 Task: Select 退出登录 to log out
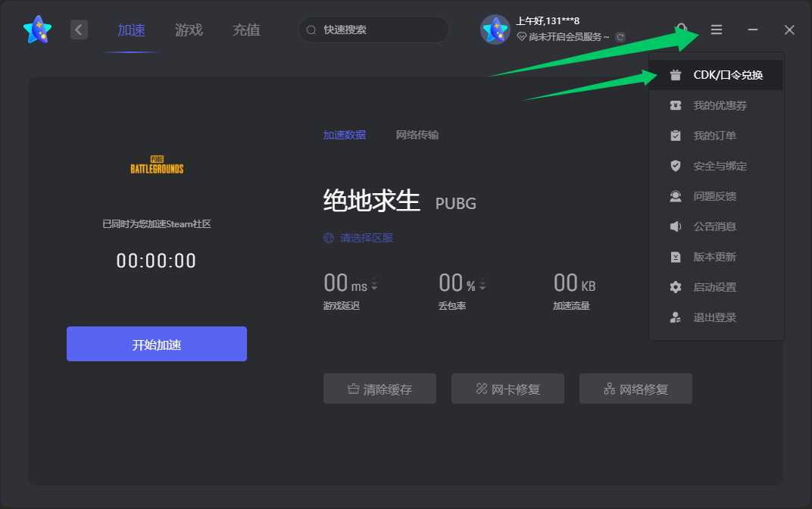click(x=716, y=317)
